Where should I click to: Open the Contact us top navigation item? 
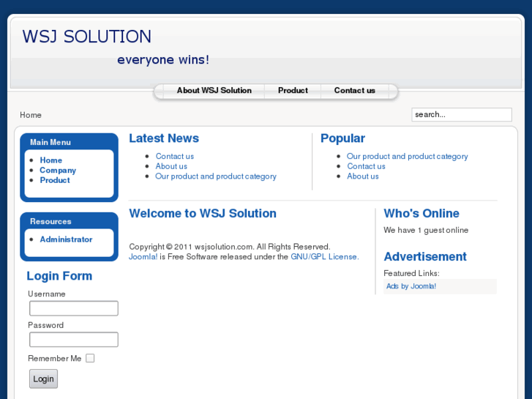coord(355,90)
